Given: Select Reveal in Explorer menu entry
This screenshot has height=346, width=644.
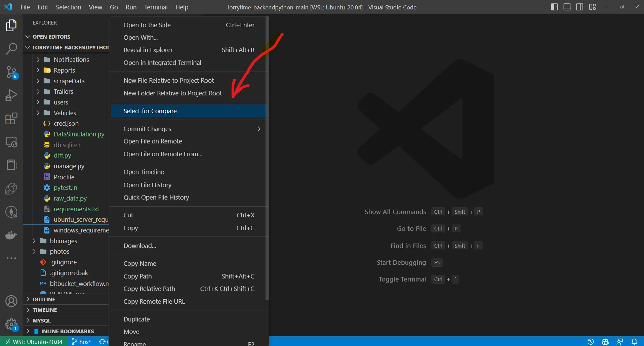Looking at the screenshot, I should coord(188,50).
